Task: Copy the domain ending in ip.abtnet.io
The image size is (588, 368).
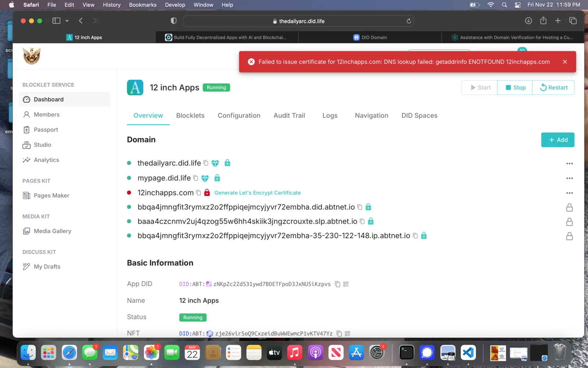Action: click(415, 236)
